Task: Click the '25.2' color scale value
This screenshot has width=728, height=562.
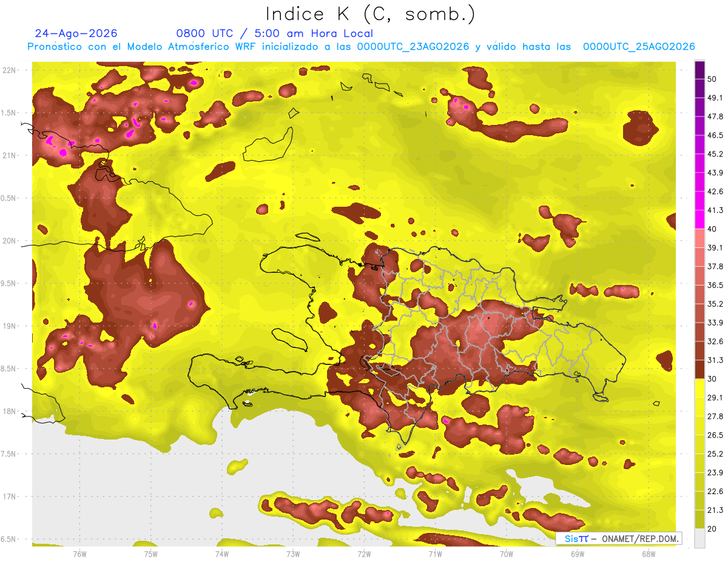Action: tap(715, 453)
